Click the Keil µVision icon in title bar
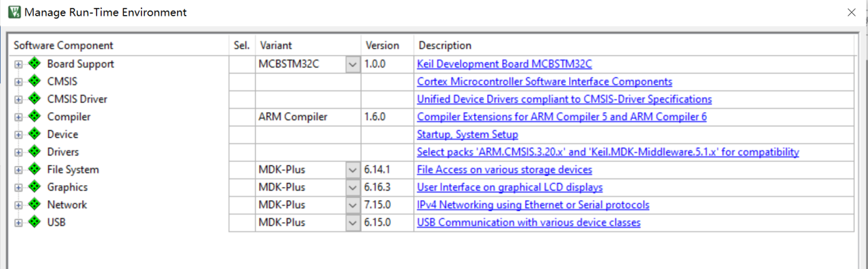Image resolution: width=868 pixels, height=269 pixels. click(13, 12)
